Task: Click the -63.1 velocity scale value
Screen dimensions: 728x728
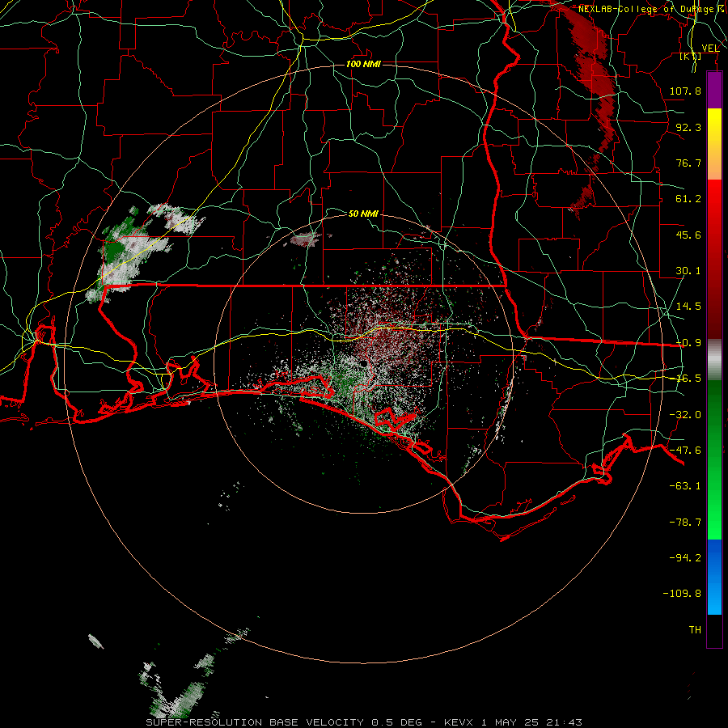Action: [x=685, y=486]
